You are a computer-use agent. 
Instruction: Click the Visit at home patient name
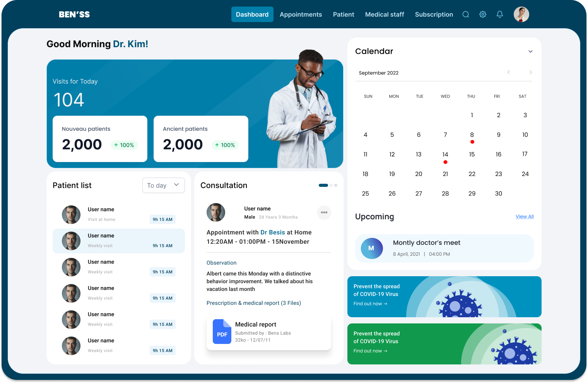point(101,209)
